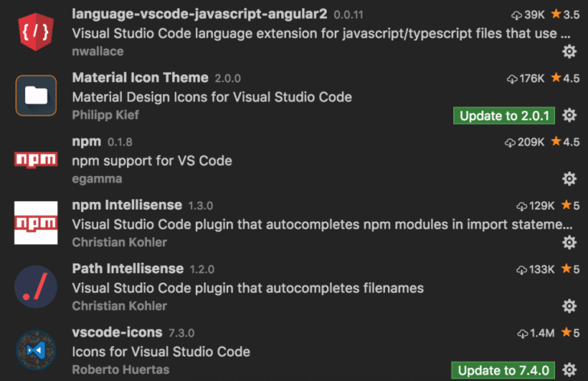Click the Update to 2.0.1 button

tap(504, 116)
